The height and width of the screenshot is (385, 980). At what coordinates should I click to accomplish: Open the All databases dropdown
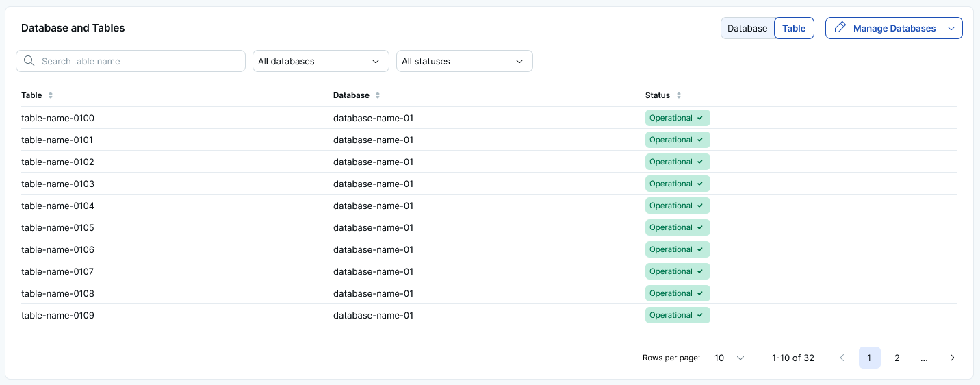pyautogui.click(x=320, y=61)
